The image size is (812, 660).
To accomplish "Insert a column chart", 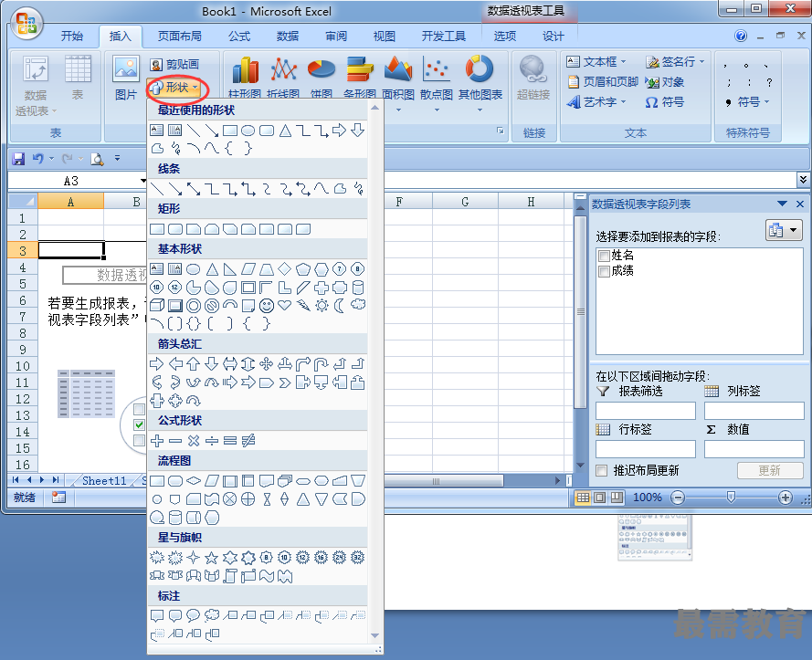I will (245, 78).
